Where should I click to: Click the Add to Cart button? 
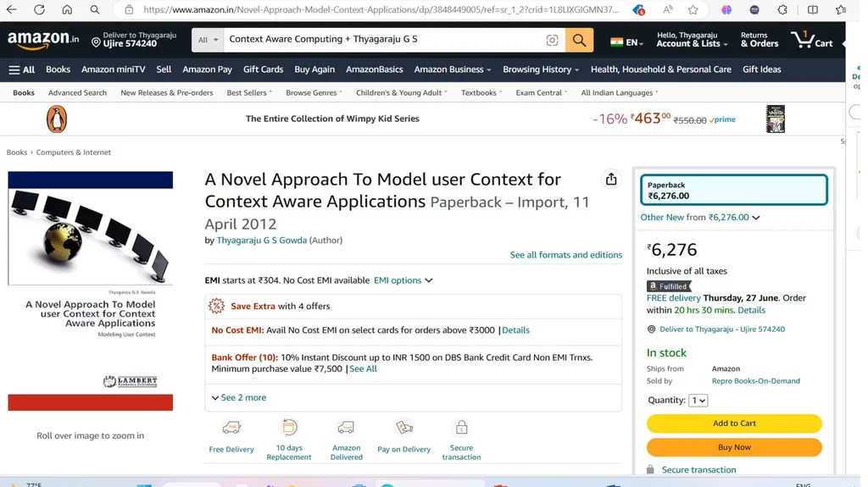[x=734, y=423]
